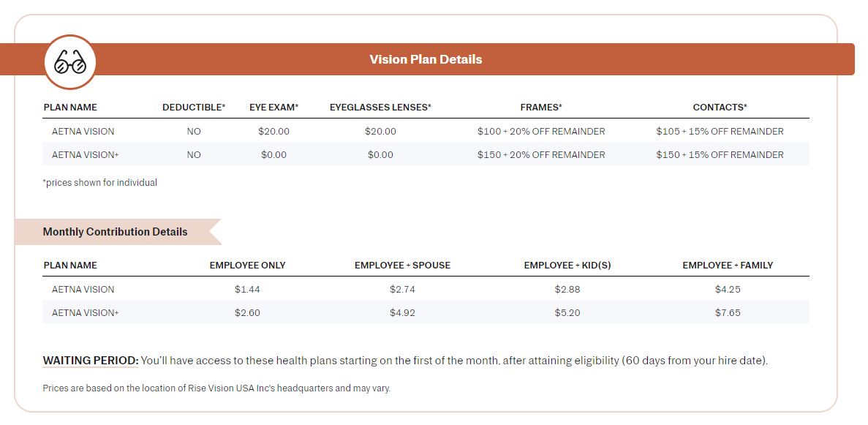The width and height of the screenshot is (868, 425).
Task: Click the FRAMES column header
Action: pos(541,108)
